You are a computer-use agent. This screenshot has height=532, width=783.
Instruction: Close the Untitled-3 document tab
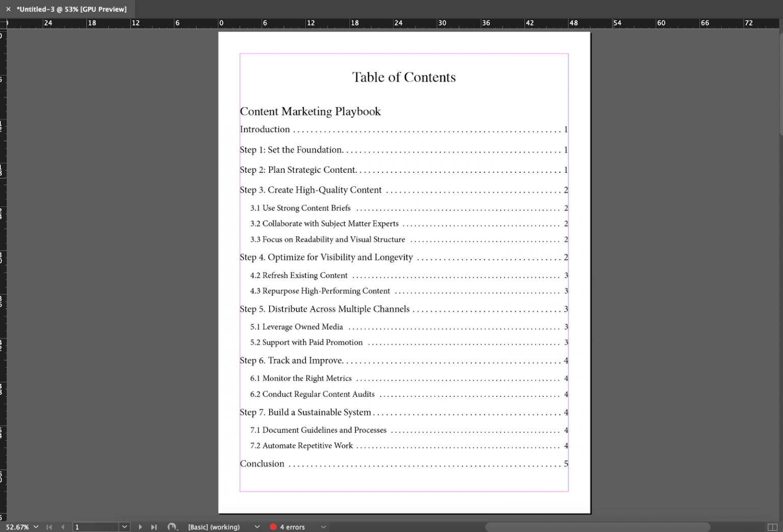point(8,9)
